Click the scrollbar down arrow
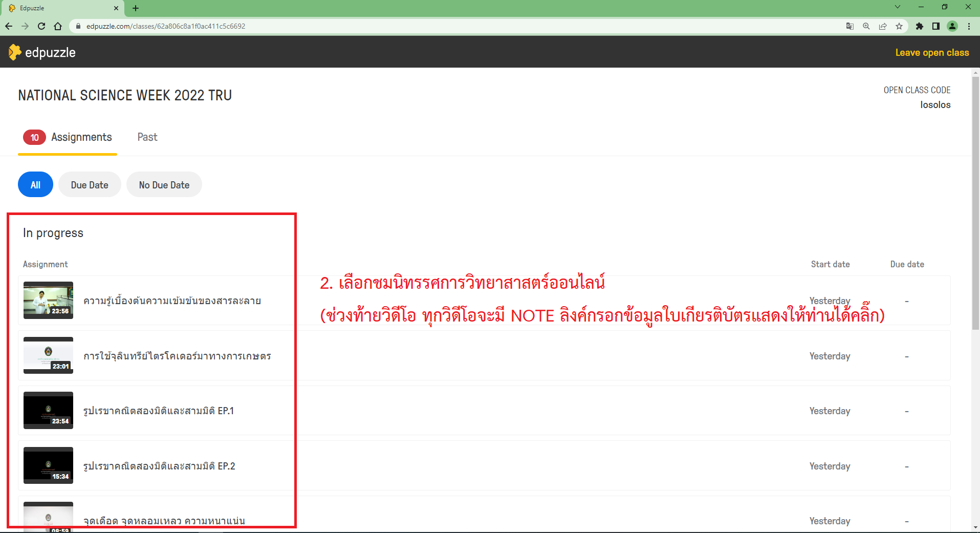This screenshot has height=533, width=980. pyautogui.click(x=975, y=527)
